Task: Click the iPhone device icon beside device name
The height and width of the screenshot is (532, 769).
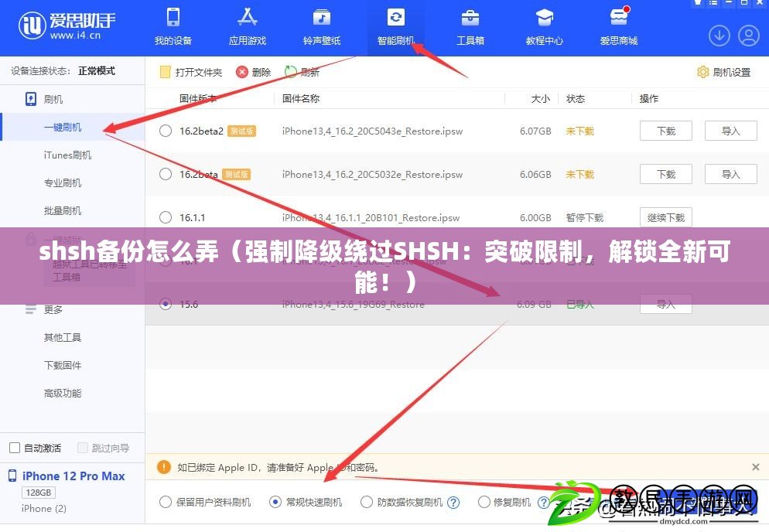Action: coord(12,476)
